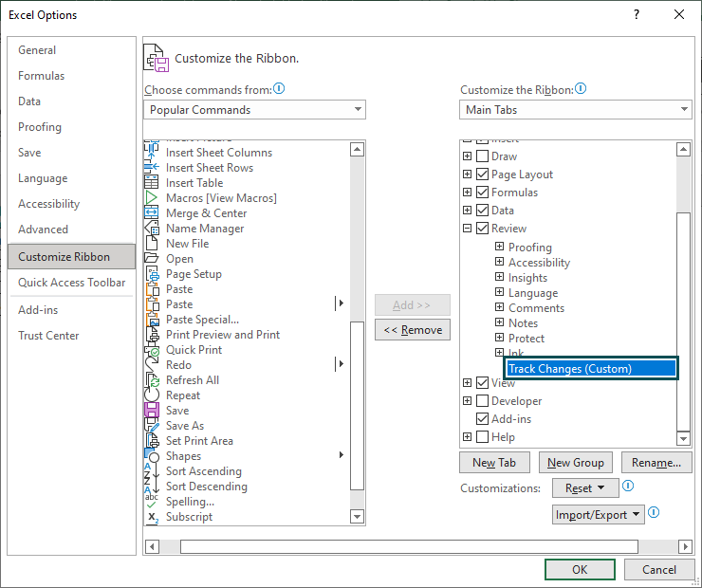Click the Macros [View Macros] play icon

click(152, 198)
